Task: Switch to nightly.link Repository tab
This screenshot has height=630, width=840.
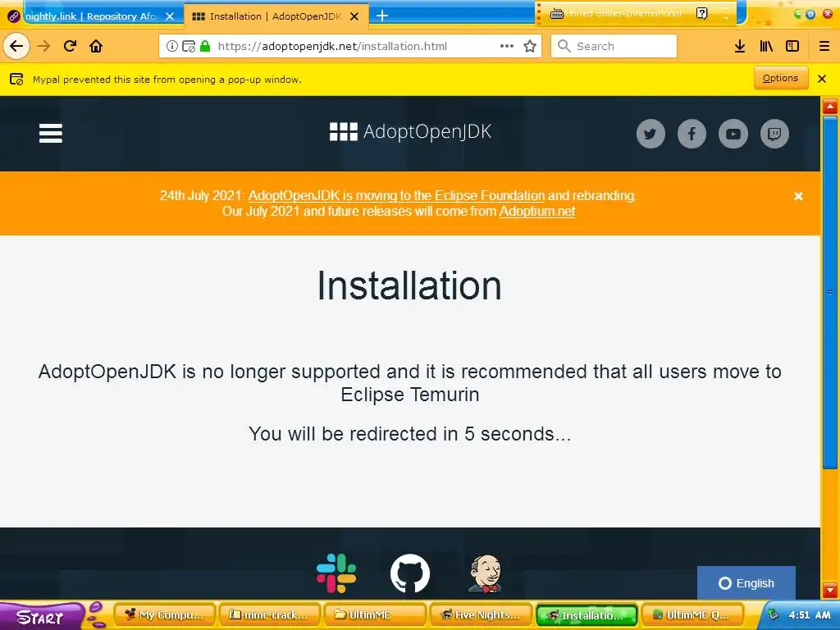Action: [x=91, y=16]
